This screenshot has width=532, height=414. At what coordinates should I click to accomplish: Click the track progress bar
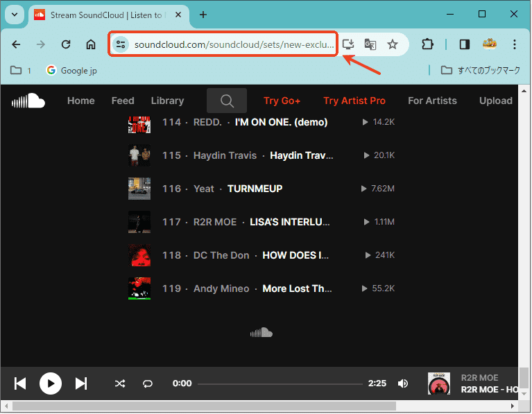[280, 383]
